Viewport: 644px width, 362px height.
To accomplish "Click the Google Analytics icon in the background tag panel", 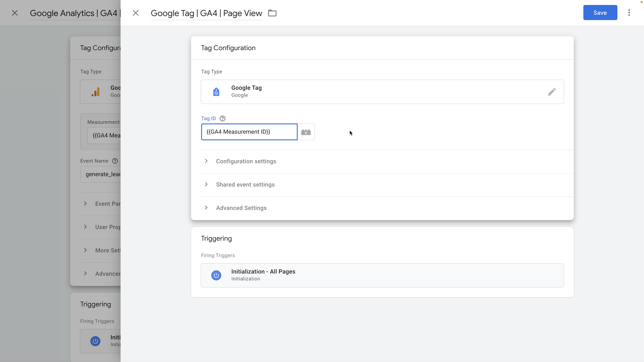I will pyautogui.click(x=95, y=91).
